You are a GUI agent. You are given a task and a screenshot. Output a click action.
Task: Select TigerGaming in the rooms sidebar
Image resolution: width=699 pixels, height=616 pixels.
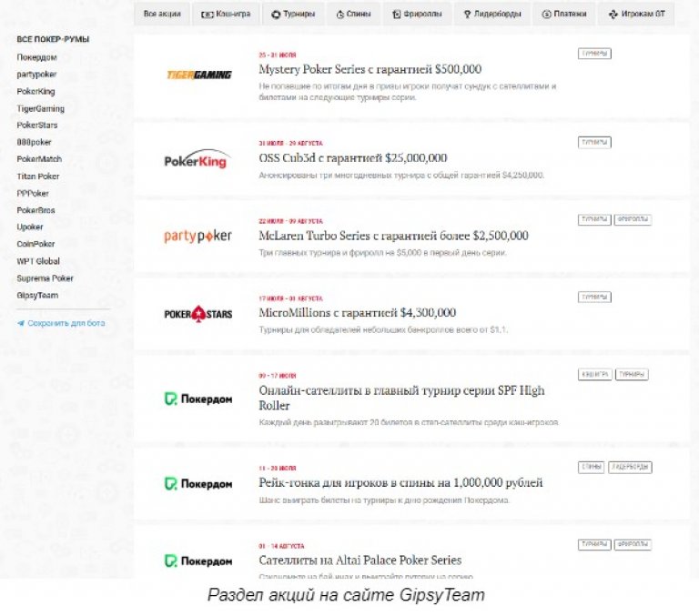[41, 108]
